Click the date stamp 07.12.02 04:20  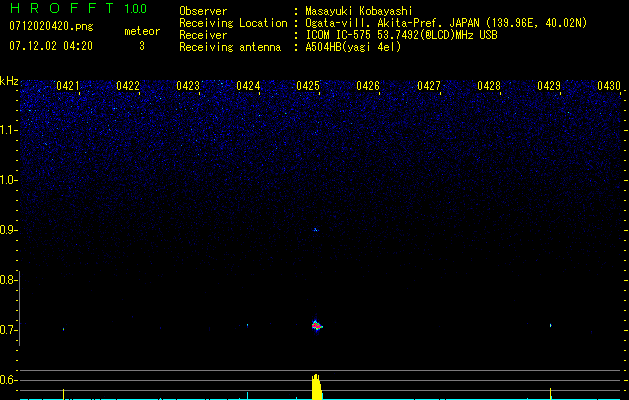(x=51, y=46)
